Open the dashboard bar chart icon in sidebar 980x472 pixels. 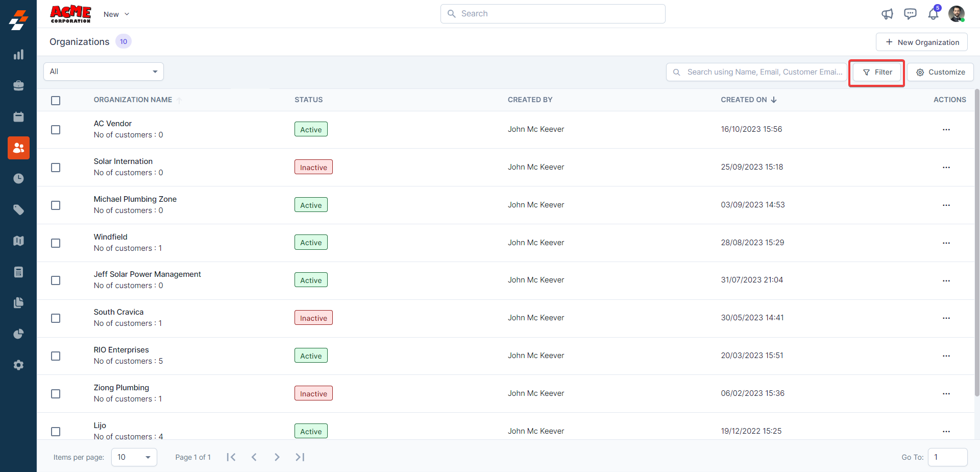click(18, 55)
